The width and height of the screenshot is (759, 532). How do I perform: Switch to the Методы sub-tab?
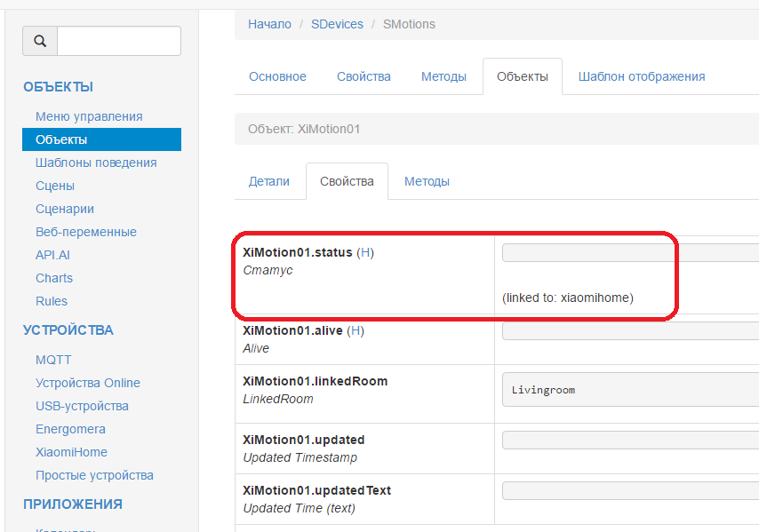[x=427, y=181]
